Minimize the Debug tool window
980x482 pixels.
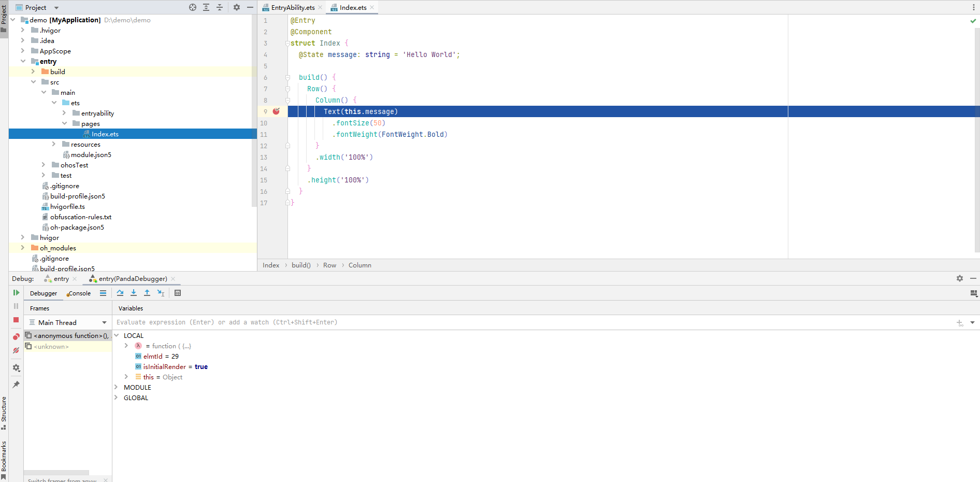tap(973, 278)
